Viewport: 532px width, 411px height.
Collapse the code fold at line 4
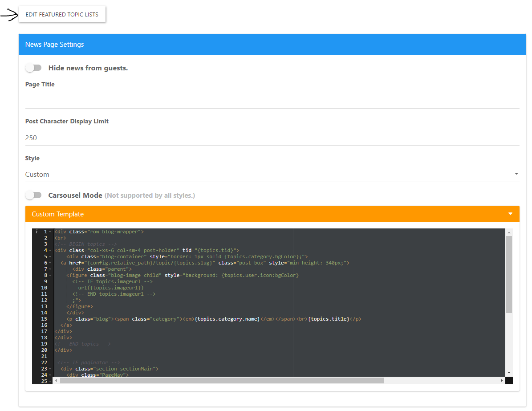click(x=50, y=251)
